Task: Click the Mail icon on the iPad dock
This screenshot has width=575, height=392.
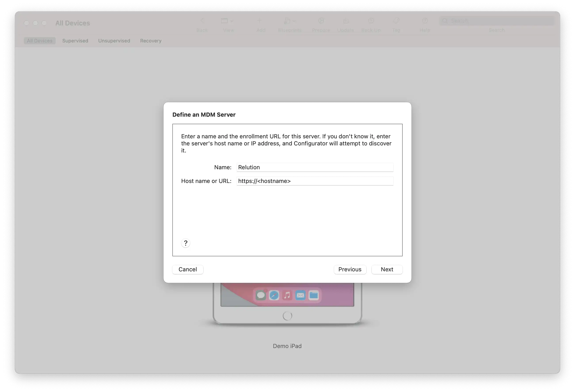Action: tap(300, 295)
